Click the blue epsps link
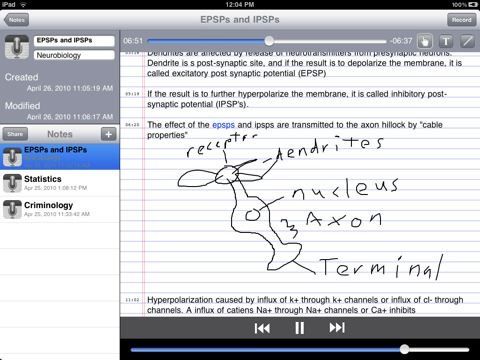Image resolution: width=480 pixels, height=360 pixels. (223, 125)
